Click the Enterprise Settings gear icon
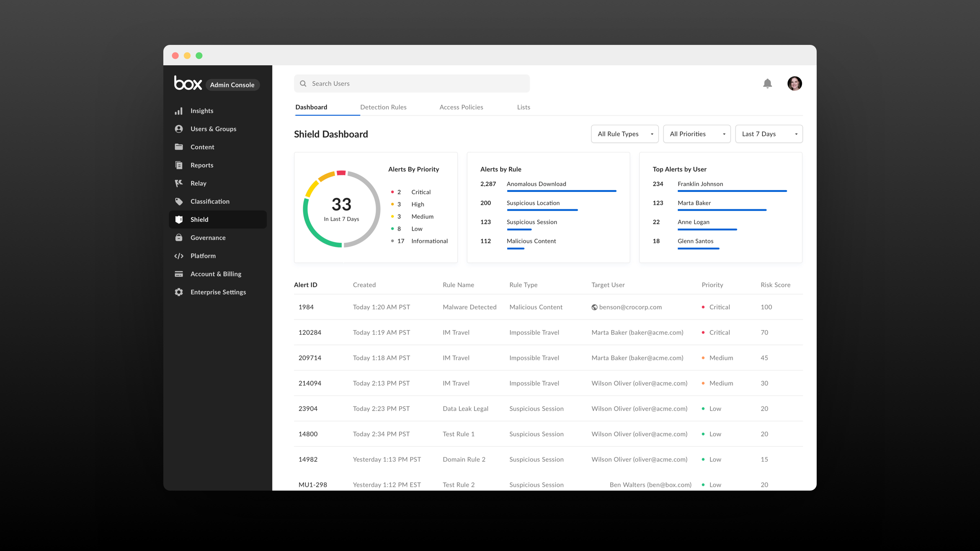The width and height of the screenshot is (980, 551). point(179,292)
